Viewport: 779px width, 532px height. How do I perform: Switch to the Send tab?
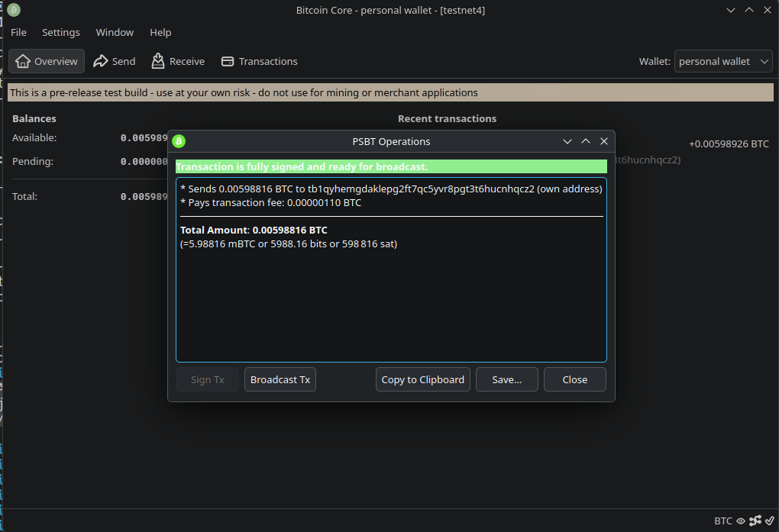point(115,61)
